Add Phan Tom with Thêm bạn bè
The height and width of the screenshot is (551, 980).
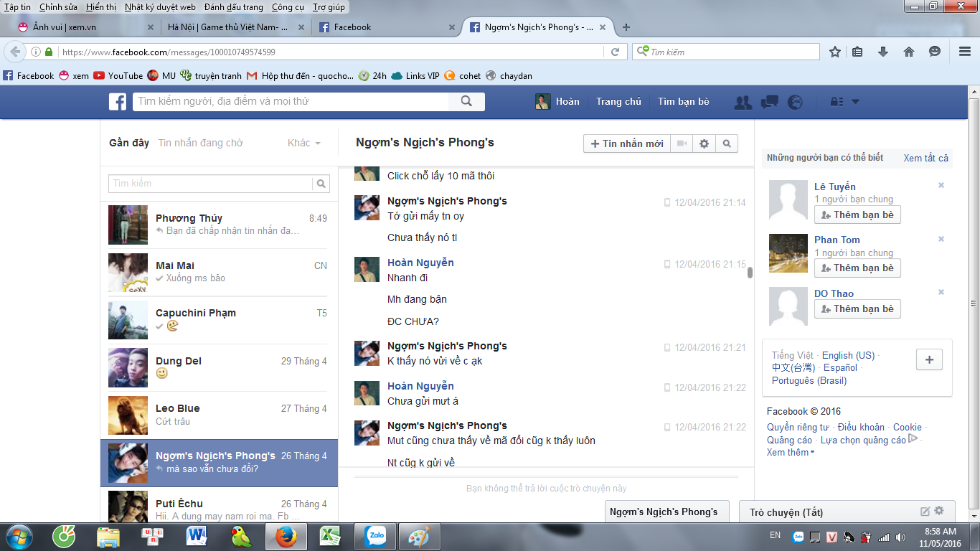click(x=857, y=268)
